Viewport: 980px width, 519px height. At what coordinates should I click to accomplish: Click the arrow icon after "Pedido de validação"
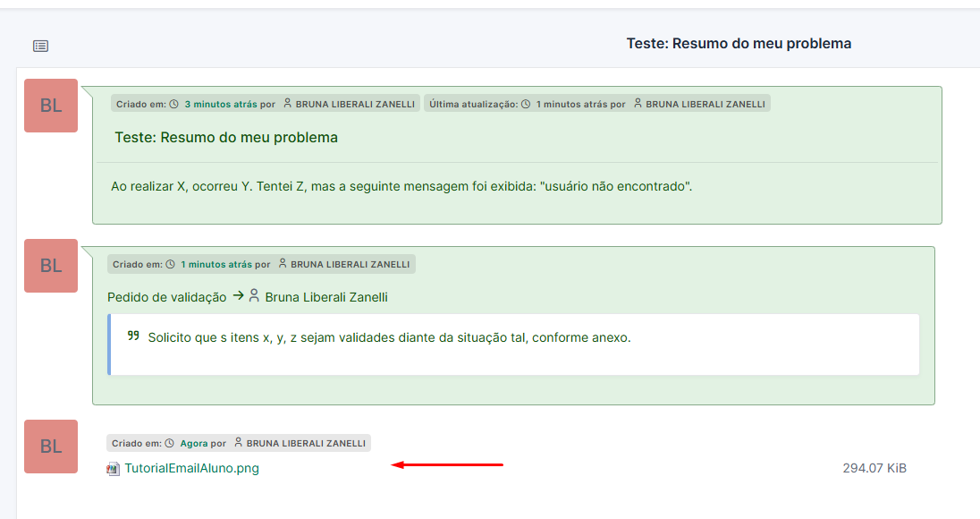pyautogui.click(x=239, y=295)
